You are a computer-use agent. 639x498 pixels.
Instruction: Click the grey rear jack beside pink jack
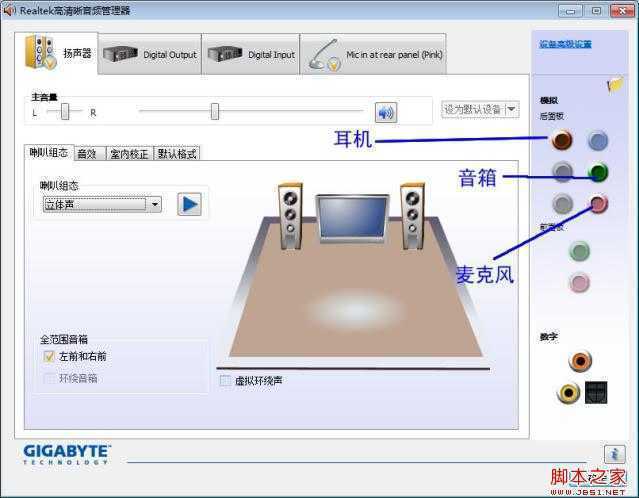pos(563,203)
